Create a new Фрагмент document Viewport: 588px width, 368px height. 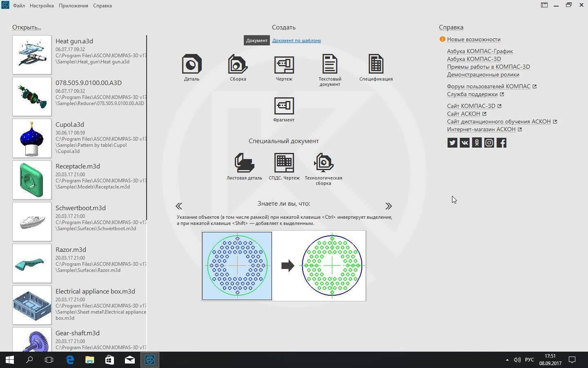click(284, 109)
